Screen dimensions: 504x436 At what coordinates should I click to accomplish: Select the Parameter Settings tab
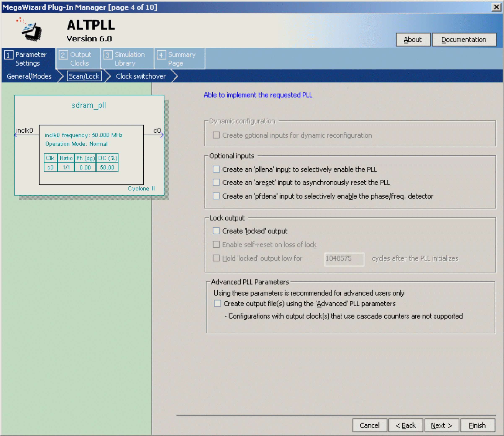coord(28,59)
